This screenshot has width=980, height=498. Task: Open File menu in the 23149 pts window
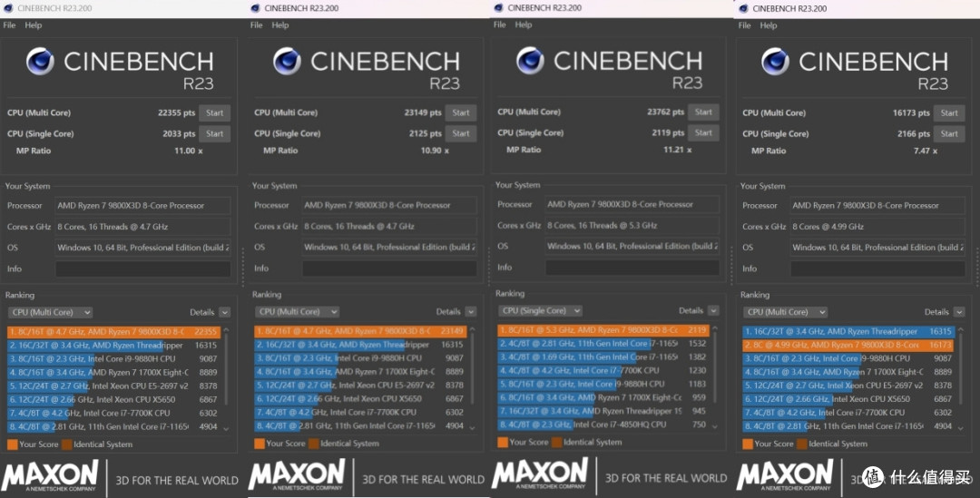pos(256,25)
